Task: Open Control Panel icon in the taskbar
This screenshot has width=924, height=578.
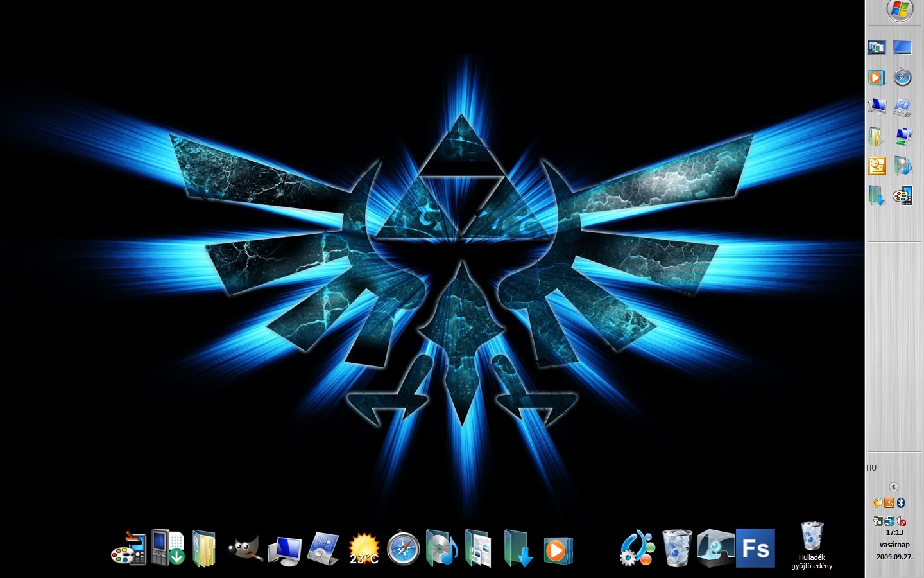Action: pyautogui.click(x=902, y=107)
